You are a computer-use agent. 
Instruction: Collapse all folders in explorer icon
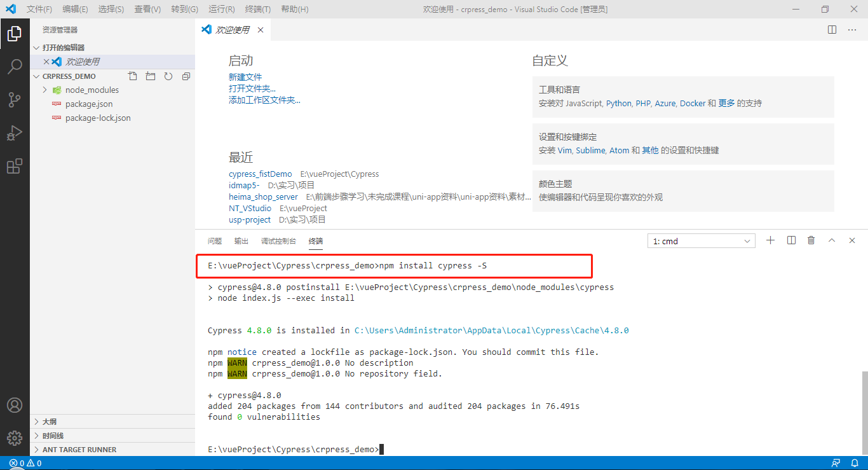[x=186, y=76]
